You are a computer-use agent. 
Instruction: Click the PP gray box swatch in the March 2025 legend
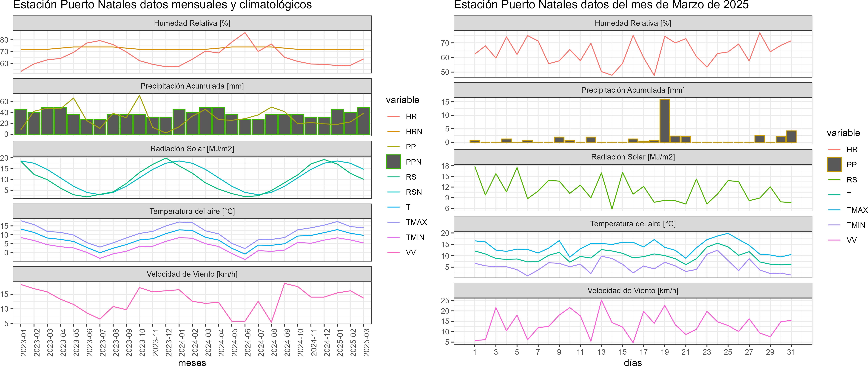(x=834, y=165)
